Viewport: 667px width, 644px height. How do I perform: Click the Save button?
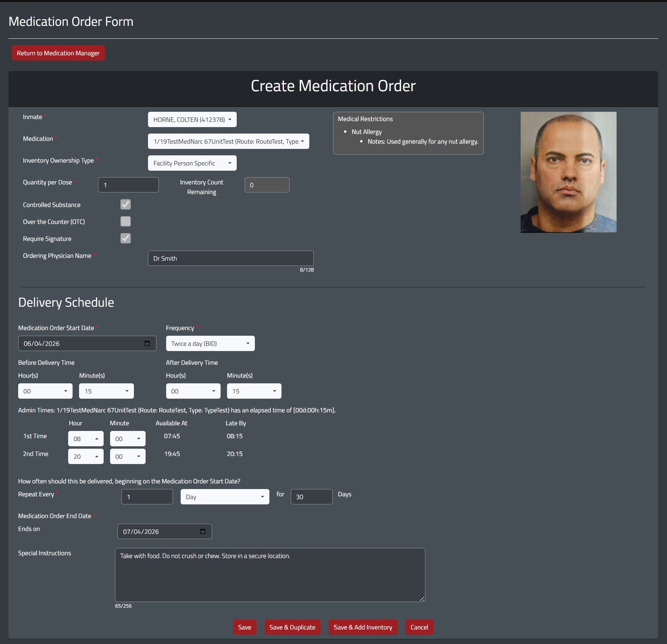coord(244,627)
